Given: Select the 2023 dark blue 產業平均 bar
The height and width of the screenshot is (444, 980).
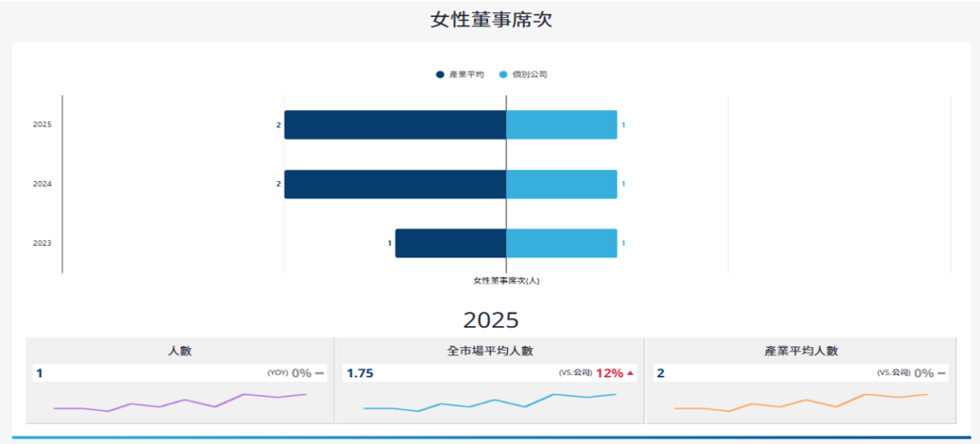Looking at the screenshot, I should click(x=450, y=243).
